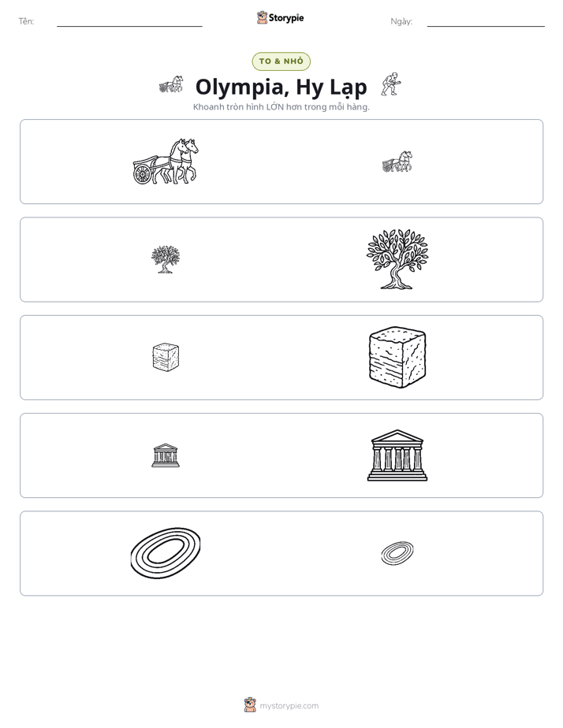Circle the large stone block
Screen dimensions: 563x728
click(x=397, y=357)
